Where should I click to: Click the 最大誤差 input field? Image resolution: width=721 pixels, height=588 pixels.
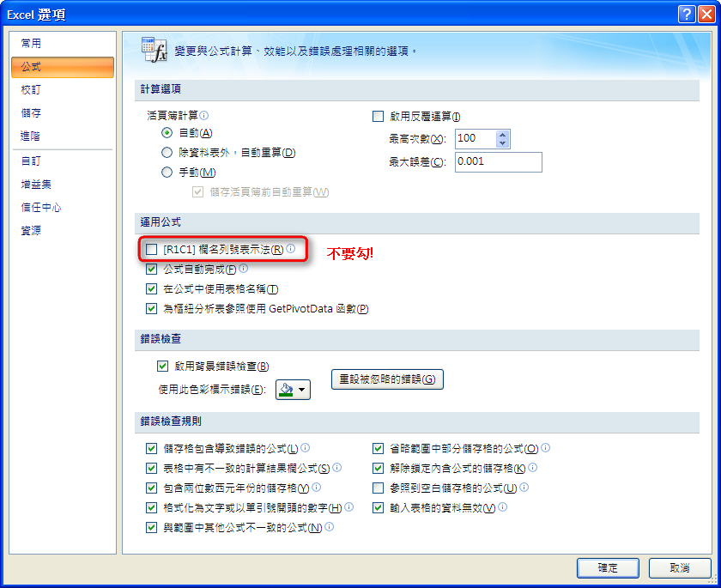tap(499, 162)
